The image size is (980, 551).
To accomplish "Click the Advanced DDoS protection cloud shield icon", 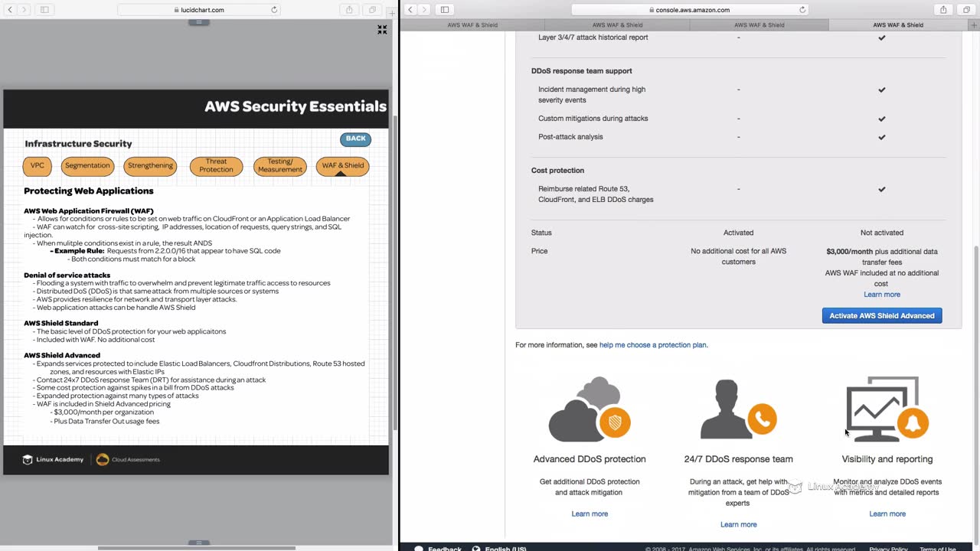I will (x=590, y=409).
